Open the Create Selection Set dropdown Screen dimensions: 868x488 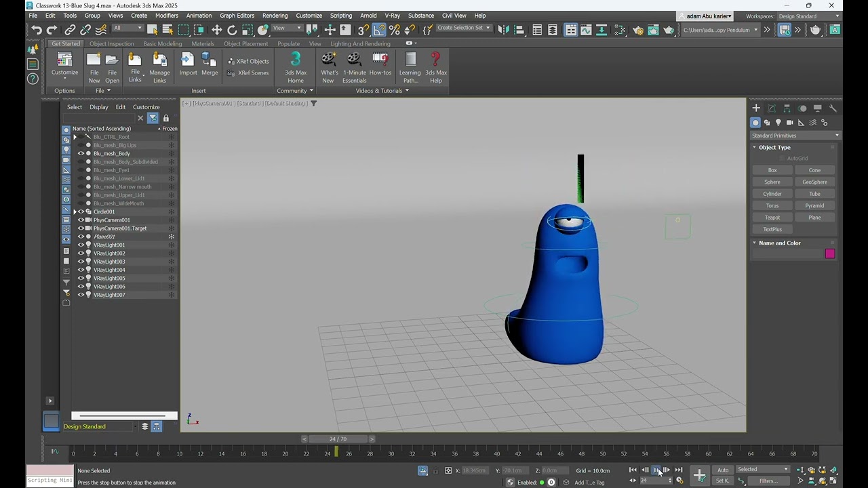coord(463,28)
